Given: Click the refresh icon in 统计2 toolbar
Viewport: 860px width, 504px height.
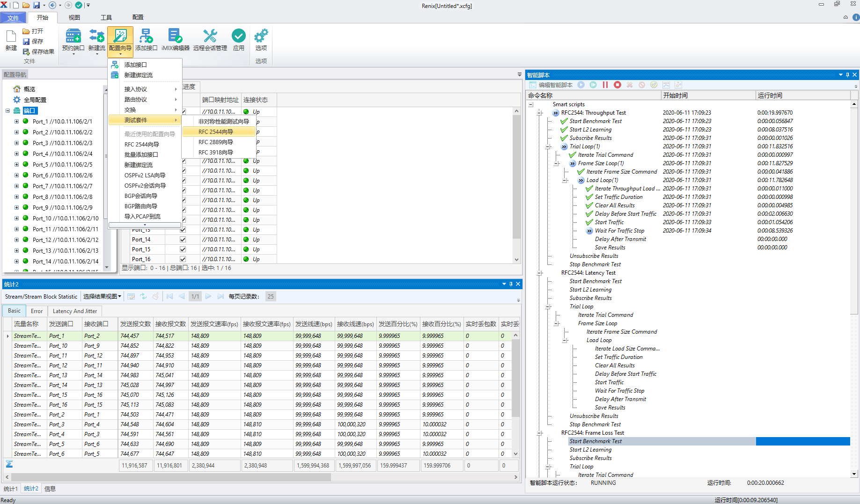Looking at the screenshot, I should tap(143, 296).
